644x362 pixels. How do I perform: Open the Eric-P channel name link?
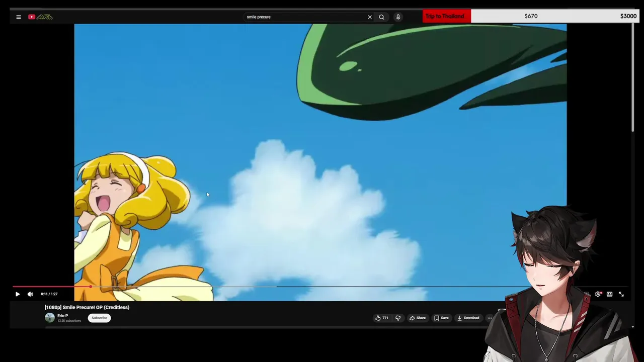tap(62, 316)
